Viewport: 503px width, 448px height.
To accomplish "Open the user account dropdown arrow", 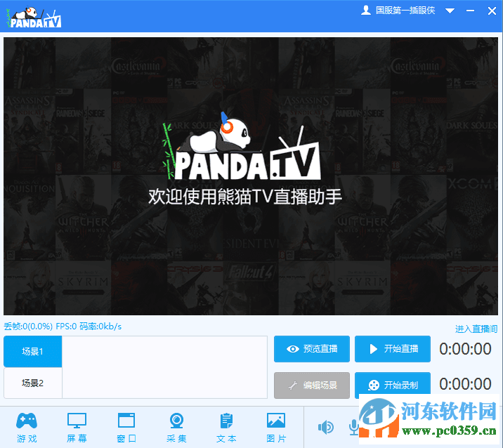I will coord(450,11).
